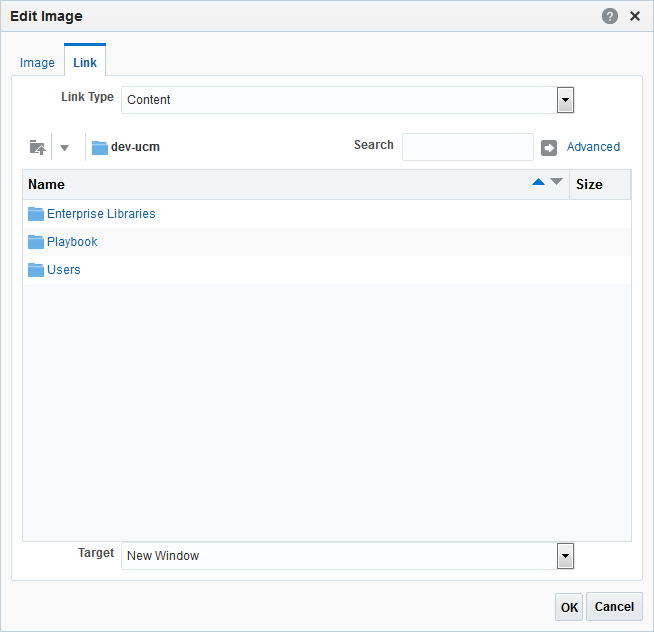Screen dimensions: 654x632
Task: Open the Advanced search link
Action: (x=593, y=147)
